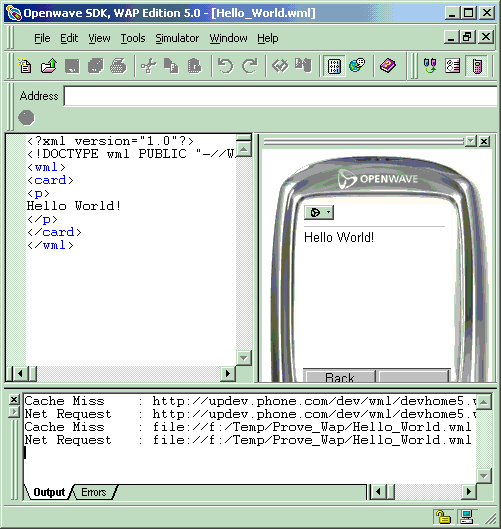
Task: Close the output panel with X
Action: coord(14,400)
